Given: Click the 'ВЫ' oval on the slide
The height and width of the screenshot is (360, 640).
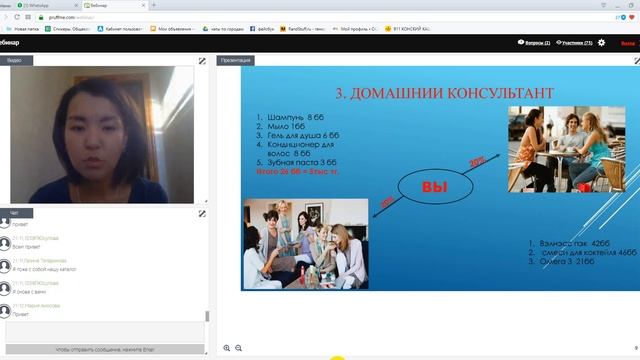Looking at the screenshot, I should (435, 187).
